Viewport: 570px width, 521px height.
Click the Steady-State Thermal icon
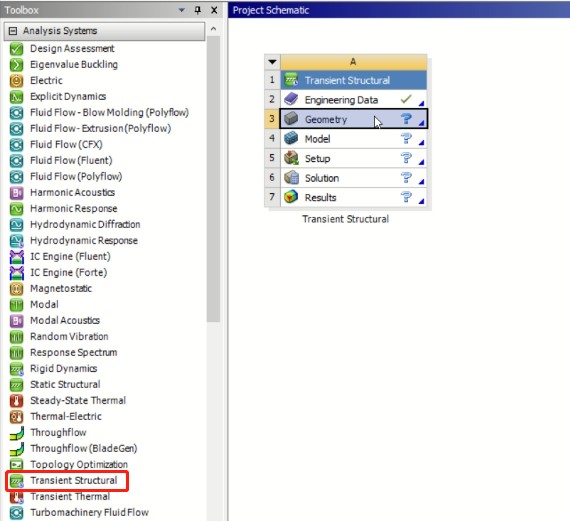pyautogui.click(x=16, y=401)
